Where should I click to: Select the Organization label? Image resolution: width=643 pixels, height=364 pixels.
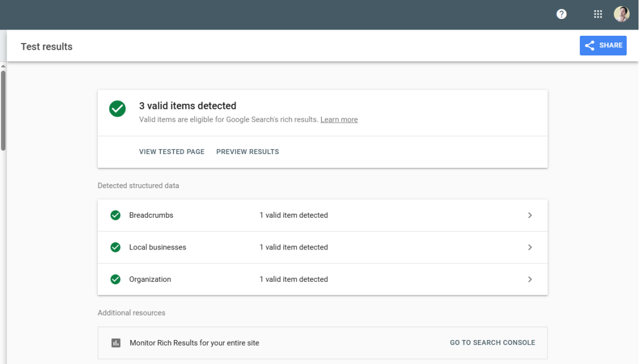pos(150,279)
